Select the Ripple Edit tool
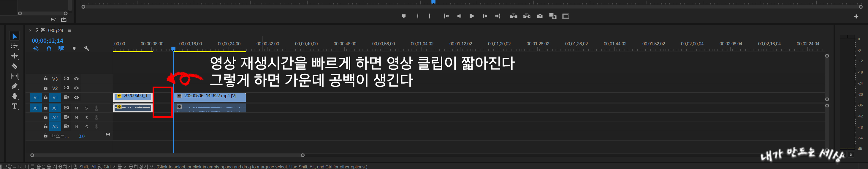Screen dimensions: 868x169 (x=15, y=56)
